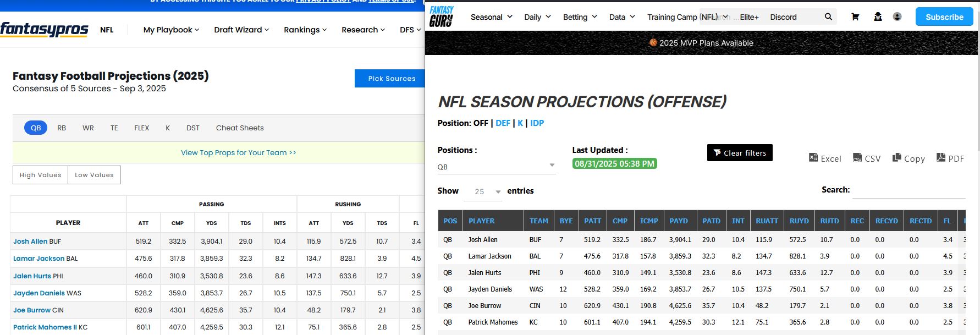The image size is (980, 335).
Task: Click the Last Updated 08/31/2025 badge
Action: (x=615, y=163)
